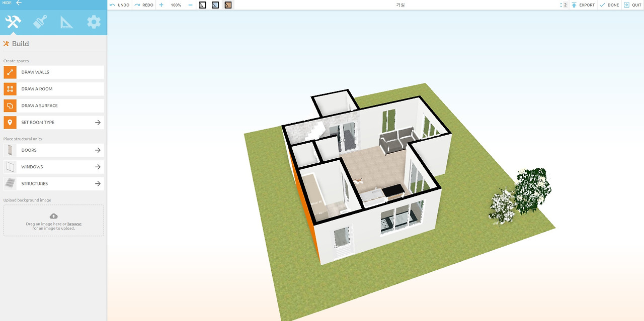Select the Draw Walls tool
Image resolution: width=644 pixels, height=321 pixels.
(54, 72)
